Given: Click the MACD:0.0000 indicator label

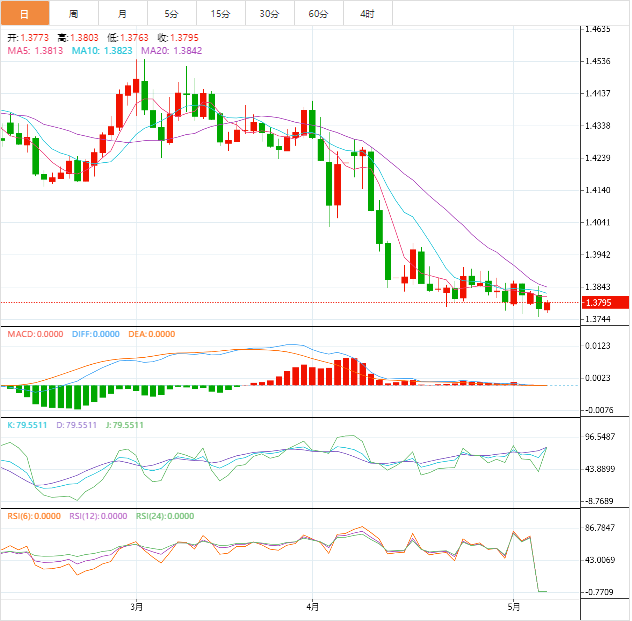Looking at the screenshot, I should pyautogui.click(x=35, y=334).
